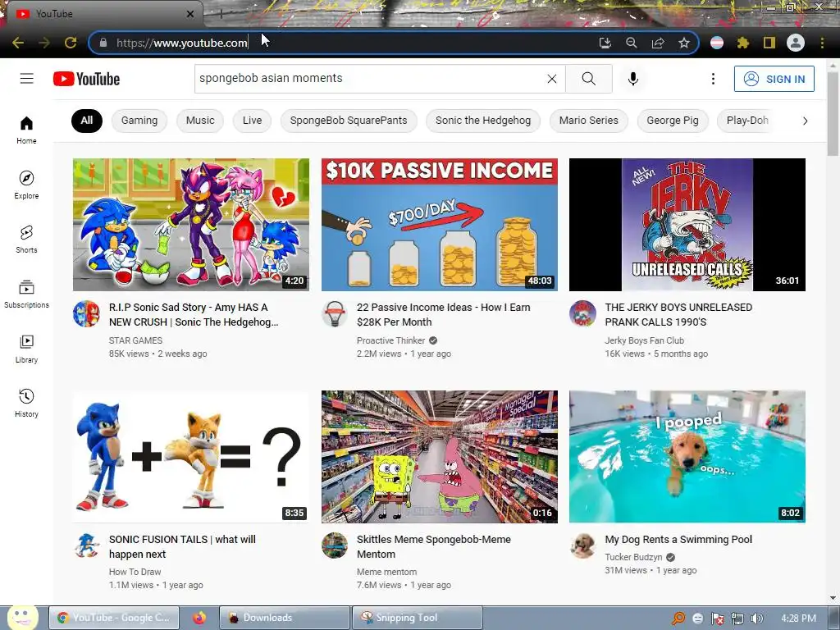Go back with browser back arrow

[18, 43]
